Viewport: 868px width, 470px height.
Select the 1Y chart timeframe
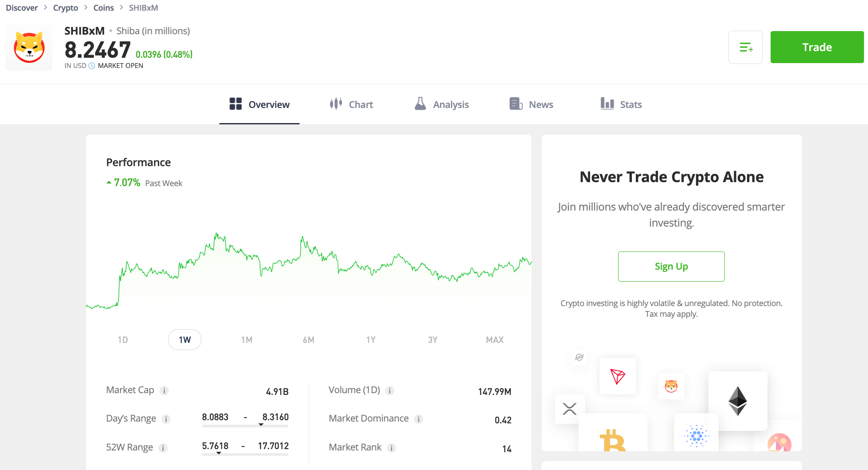(371, 340)
